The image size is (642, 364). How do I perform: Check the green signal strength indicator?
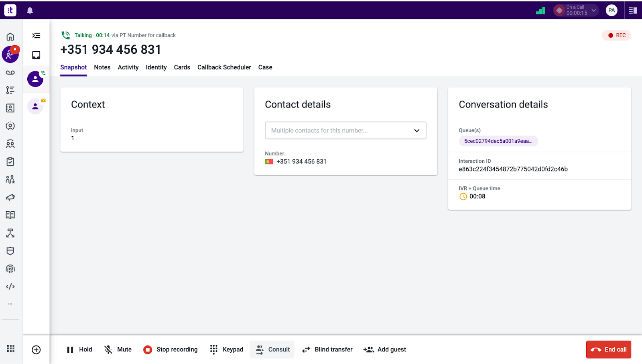click(540, 11)
